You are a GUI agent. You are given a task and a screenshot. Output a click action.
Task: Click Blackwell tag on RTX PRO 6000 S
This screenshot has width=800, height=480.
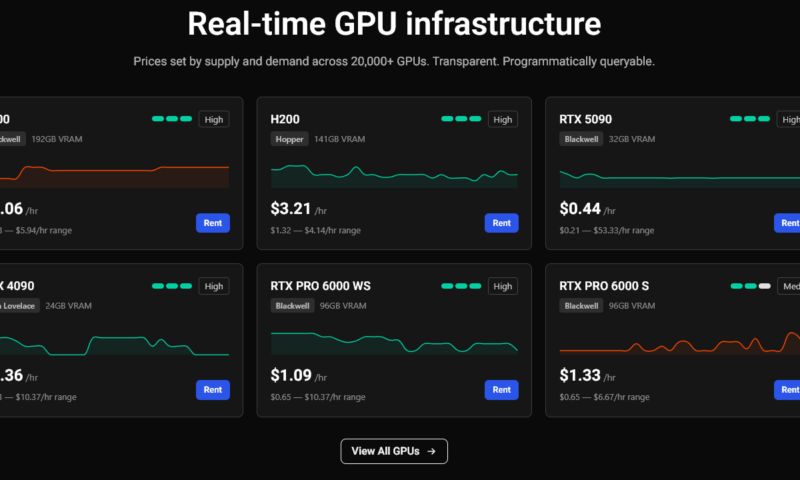(581, 306)
